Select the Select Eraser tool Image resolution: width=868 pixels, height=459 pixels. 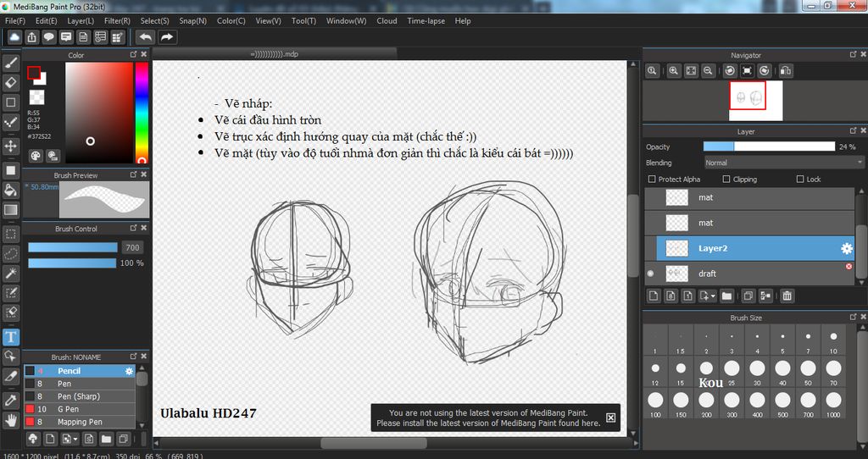(11, 313)
